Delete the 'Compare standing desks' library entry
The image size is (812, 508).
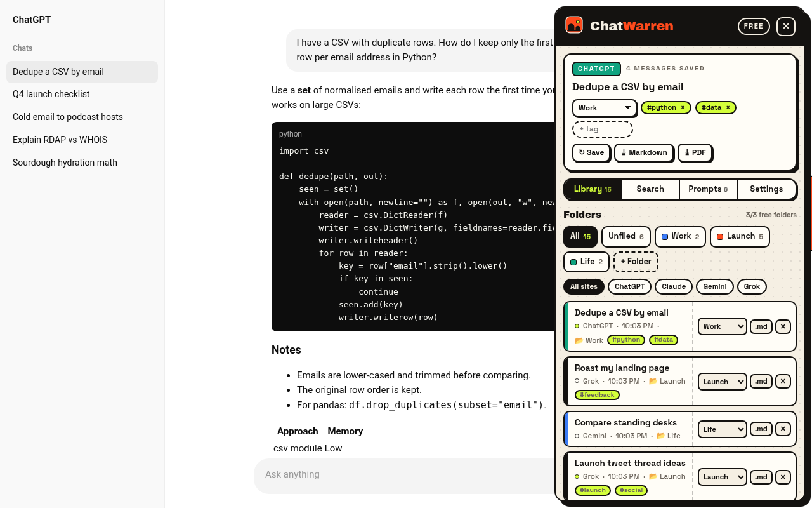pyautogui.click(x=783, y=429)
